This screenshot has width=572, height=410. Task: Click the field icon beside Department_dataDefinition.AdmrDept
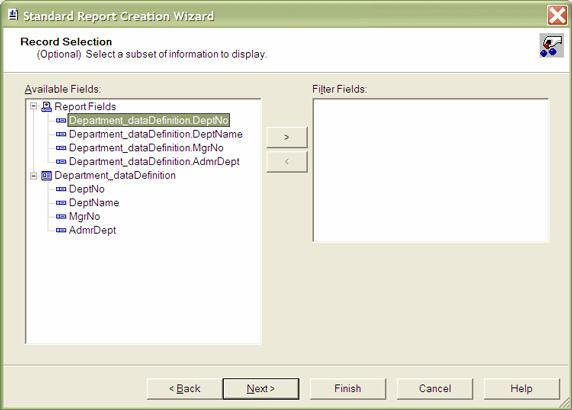click(61, 162)
